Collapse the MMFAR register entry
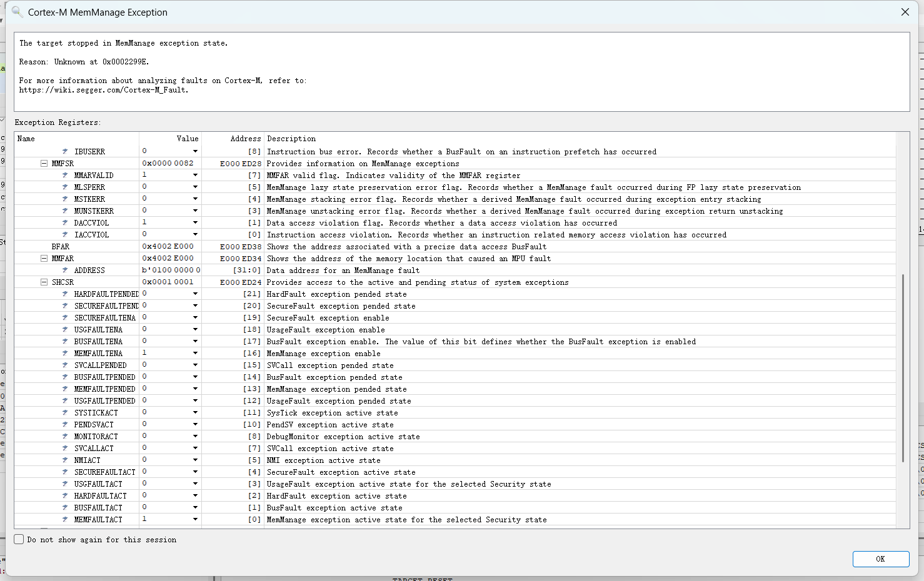Viewport: 924px width, 581px height. coord(43,258)
